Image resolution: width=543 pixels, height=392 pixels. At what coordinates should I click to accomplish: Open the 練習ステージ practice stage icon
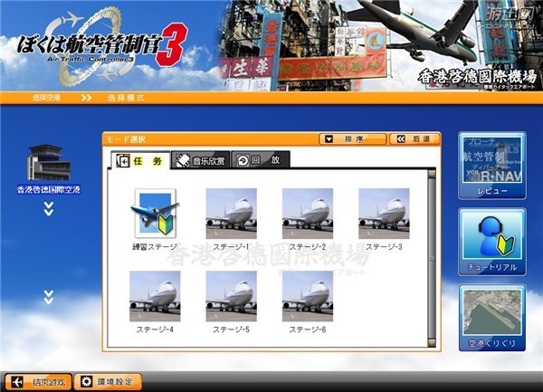155,214
